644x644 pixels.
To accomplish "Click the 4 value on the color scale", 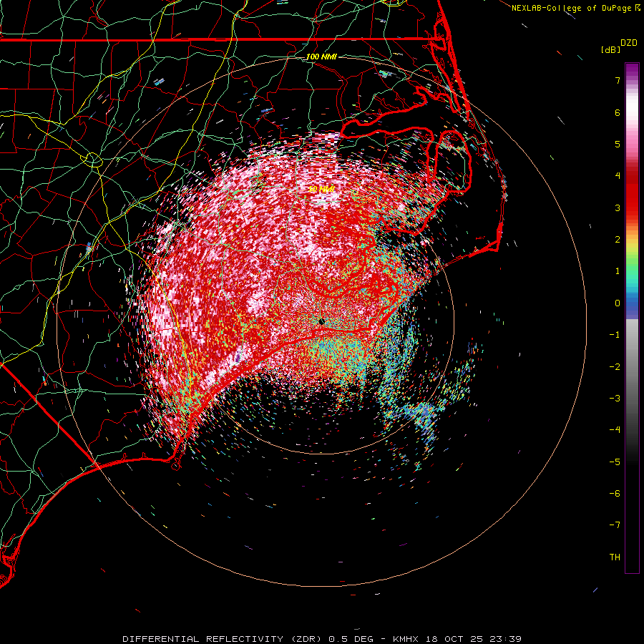I will 618,176.
